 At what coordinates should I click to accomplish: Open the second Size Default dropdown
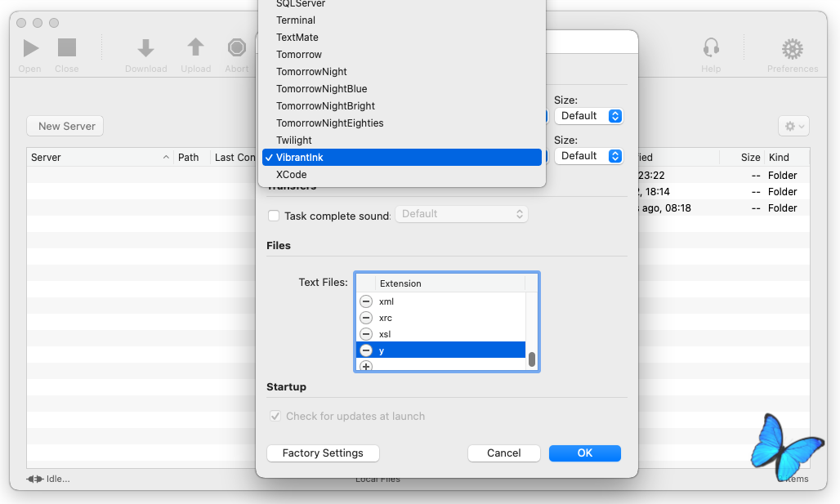[589, 156]
